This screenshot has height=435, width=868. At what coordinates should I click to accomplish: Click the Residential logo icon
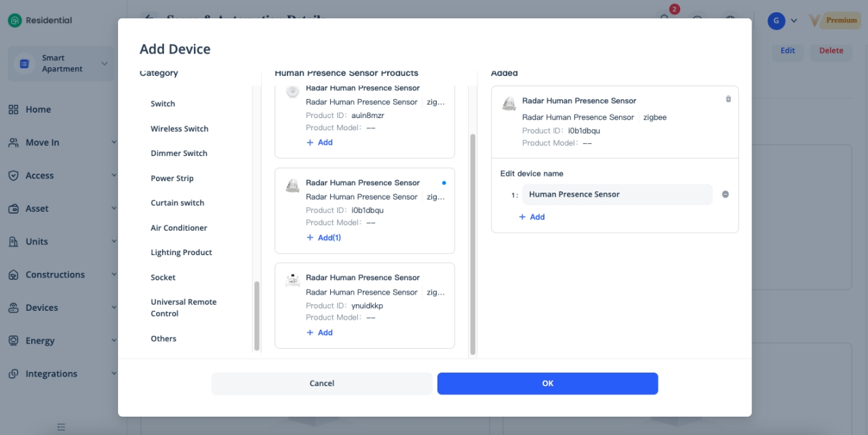pos(14,20)
